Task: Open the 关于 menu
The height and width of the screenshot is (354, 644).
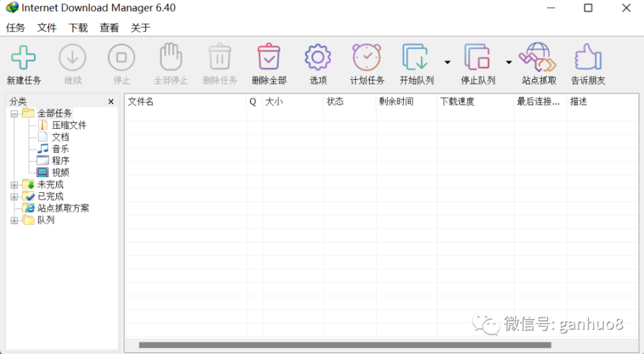Action: pos(140,28)
